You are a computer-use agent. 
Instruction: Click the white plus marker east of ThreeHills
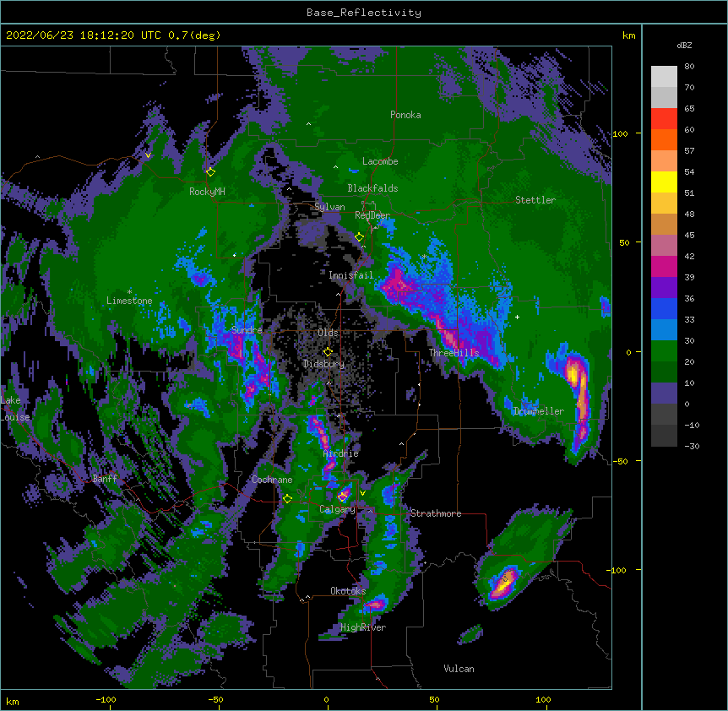[x=517, y=317]
